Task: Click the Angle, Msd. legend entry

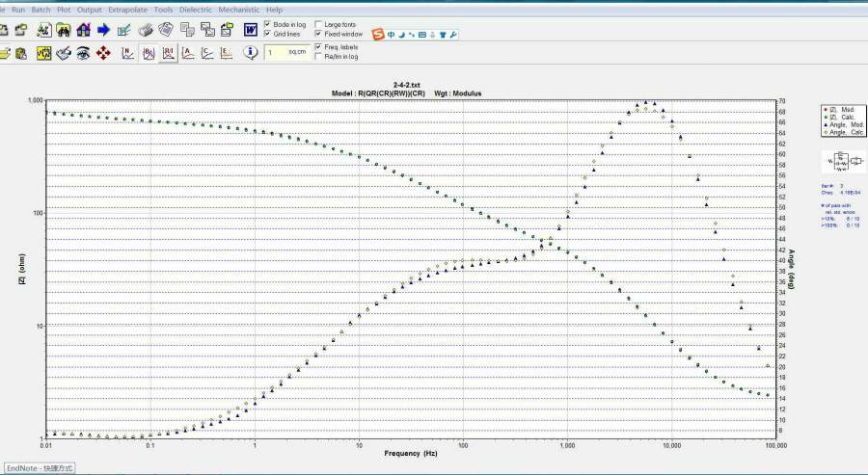Action: [843, 125]
